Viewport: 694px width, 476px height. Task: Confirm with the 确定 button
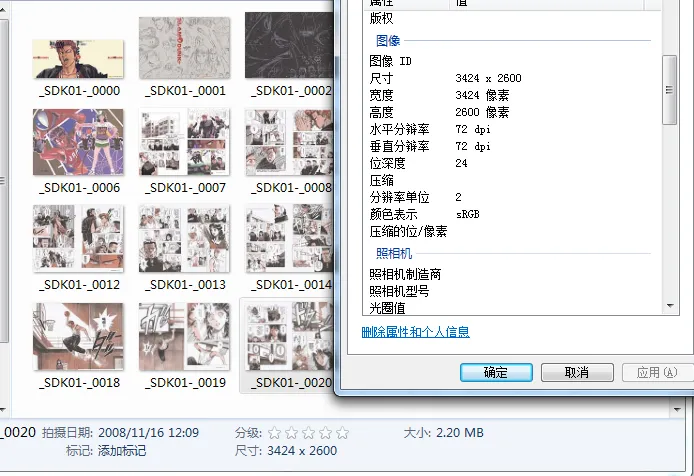496,372
